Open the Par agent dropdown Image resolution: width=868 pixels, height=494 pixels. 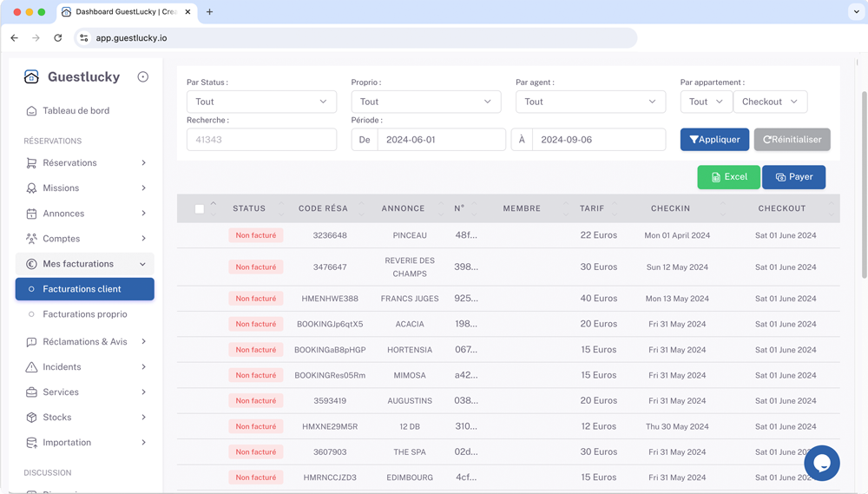click(590, 102)
